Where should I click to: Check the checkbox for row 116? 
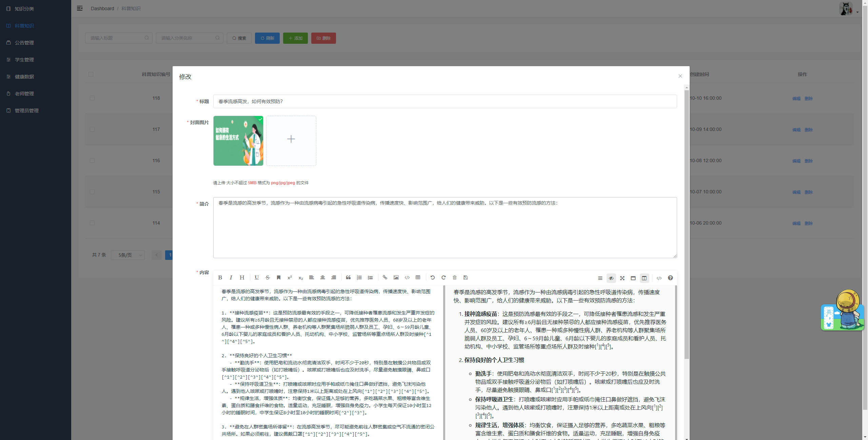pos(92,160)
